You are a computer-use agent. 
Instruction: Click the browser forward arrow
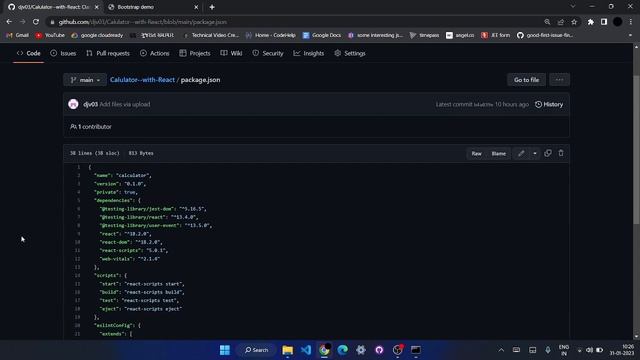click(22, 22)
